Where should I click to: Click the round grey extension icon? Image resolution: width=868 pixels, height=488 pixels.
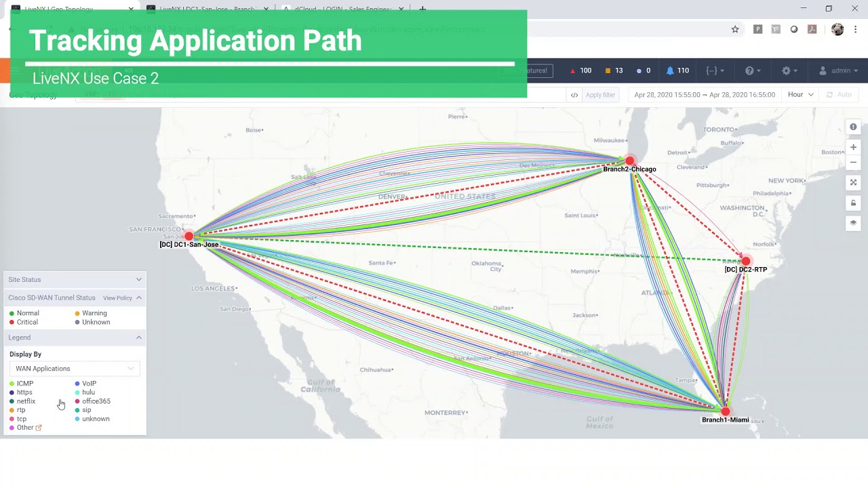(794, 29)
